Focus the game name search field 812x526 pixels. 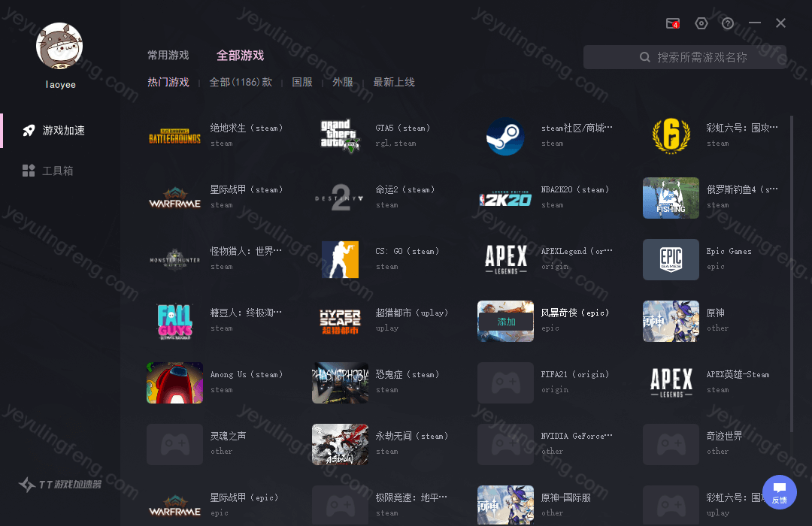[685, 57]
